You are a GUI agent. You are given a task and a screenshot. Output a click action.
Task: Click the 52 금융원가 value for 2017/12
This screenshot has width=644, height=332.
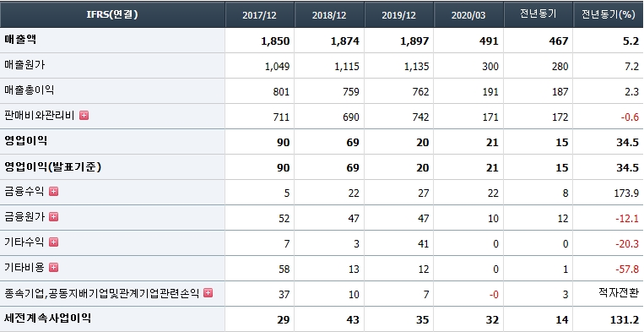[x=284, y=218]
